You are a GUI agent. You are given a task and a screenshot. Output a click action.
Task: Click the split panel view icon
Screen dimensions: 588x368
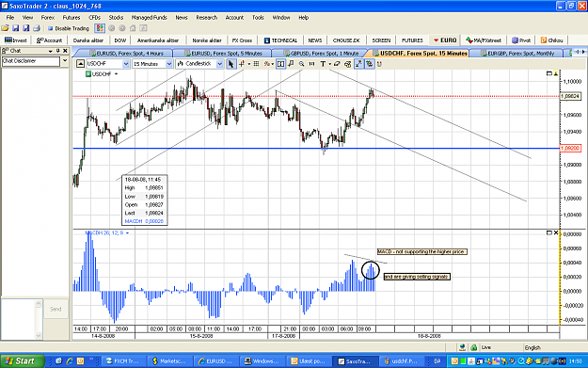pos(280,64)
